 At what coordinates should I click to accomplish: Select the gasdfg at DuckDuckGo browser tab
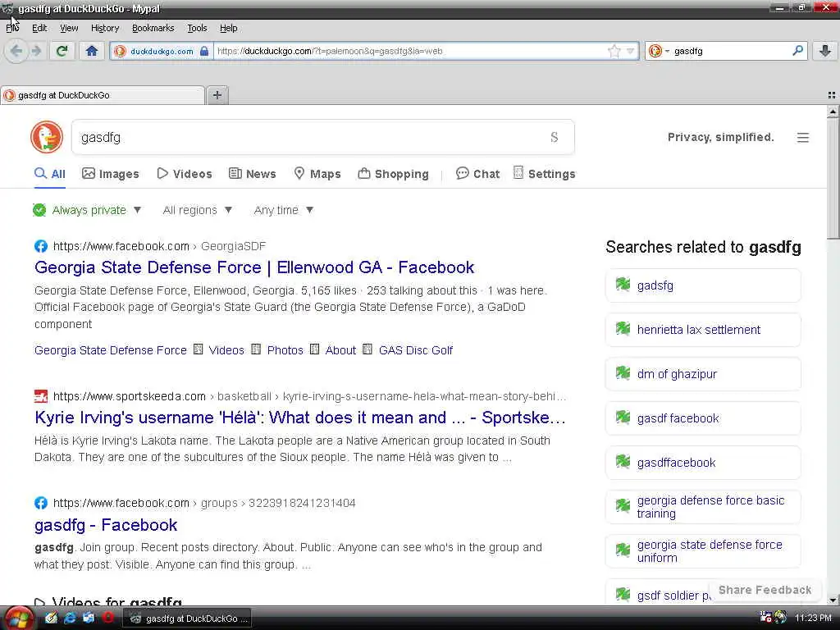click(103, 95)
